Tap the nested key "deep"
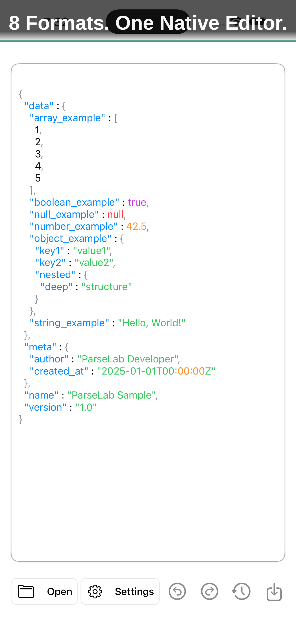This screenshot has height=644, width=296. click(57, 286)
